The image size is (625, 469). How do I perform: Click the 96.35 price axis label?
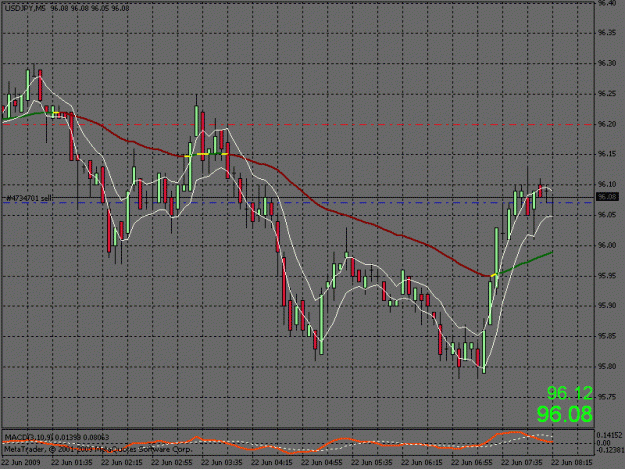[607, 33]
